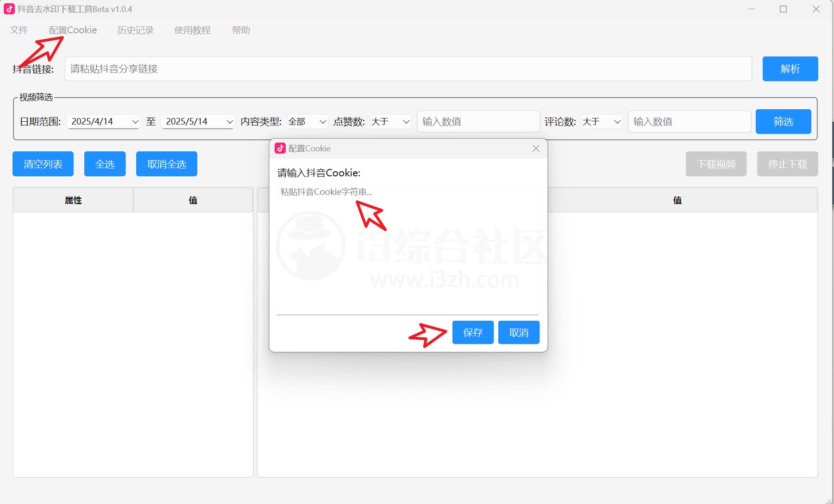834x504 pixels.
Task: Click the Douyin icon in the title bar
Action: tap(9, 9)
